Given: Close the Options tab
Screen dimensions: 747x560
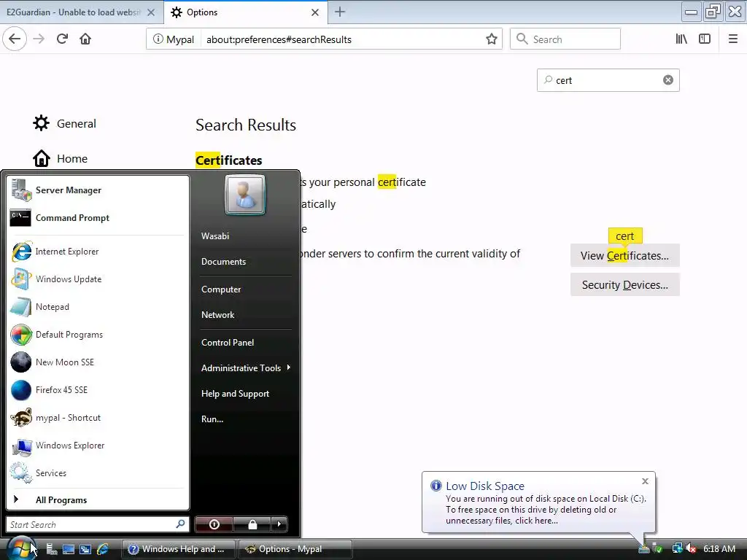Looking at the screenshot, I should tap(315, 12).
